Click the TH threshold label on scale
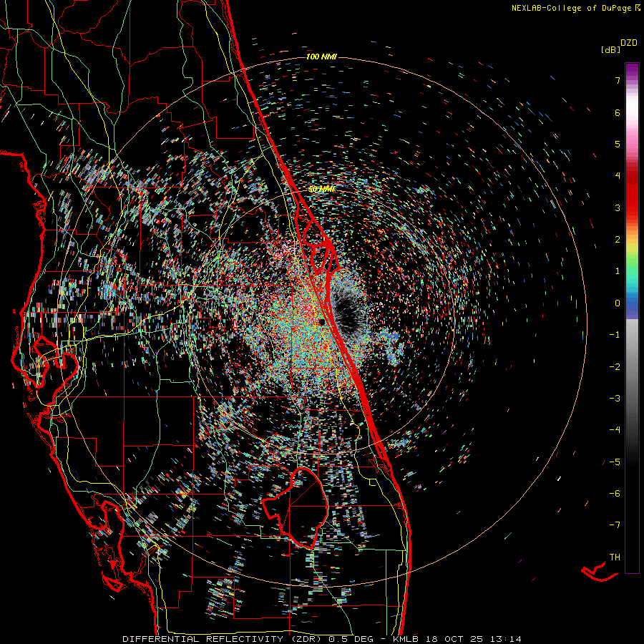 [x=615, y=557]
